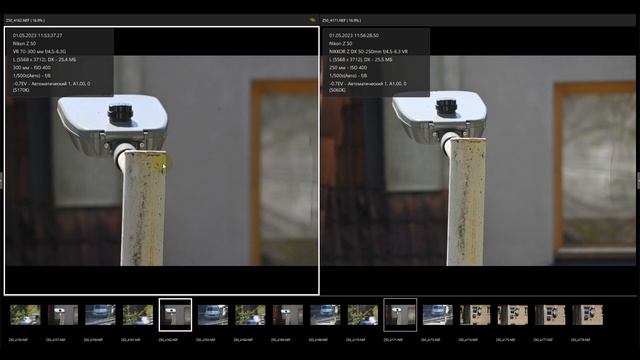Click right overlay image size 25.5 MB line

tap(360, 60)
